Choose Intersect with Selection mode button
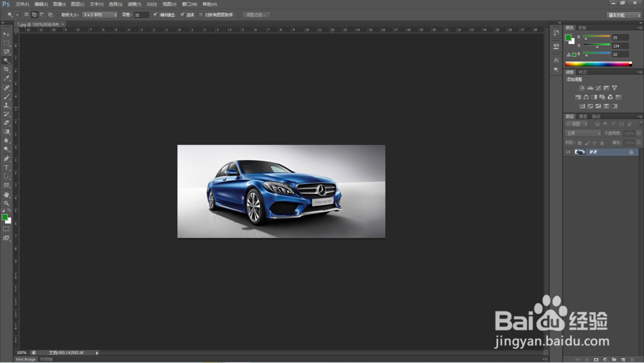The height and width of the screenshot is (363, 644). [x=50, y=14]
